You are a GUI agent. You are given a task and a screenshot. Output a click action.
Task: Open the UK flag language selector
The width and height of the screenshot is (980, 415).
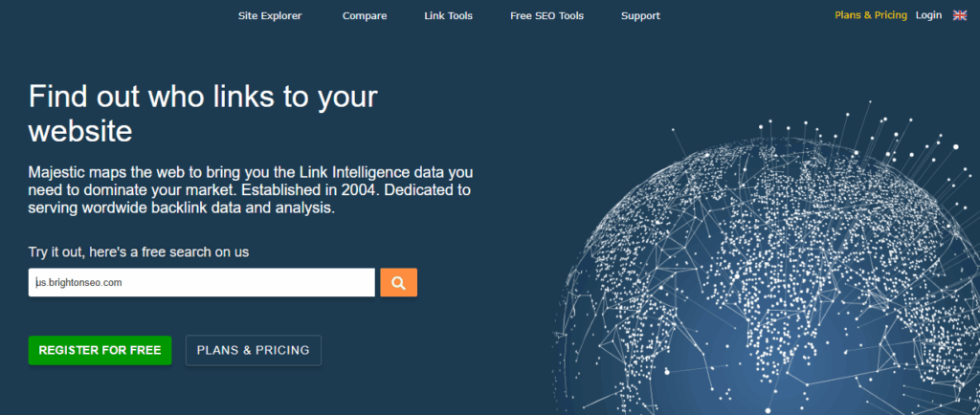(x=959, y=15)
